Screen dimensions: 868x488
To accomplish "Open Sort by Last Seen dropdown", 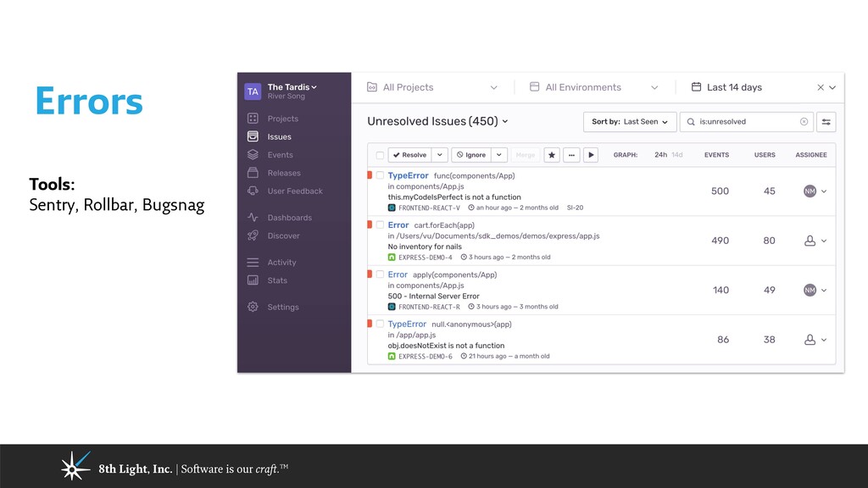I will (630, 122).
